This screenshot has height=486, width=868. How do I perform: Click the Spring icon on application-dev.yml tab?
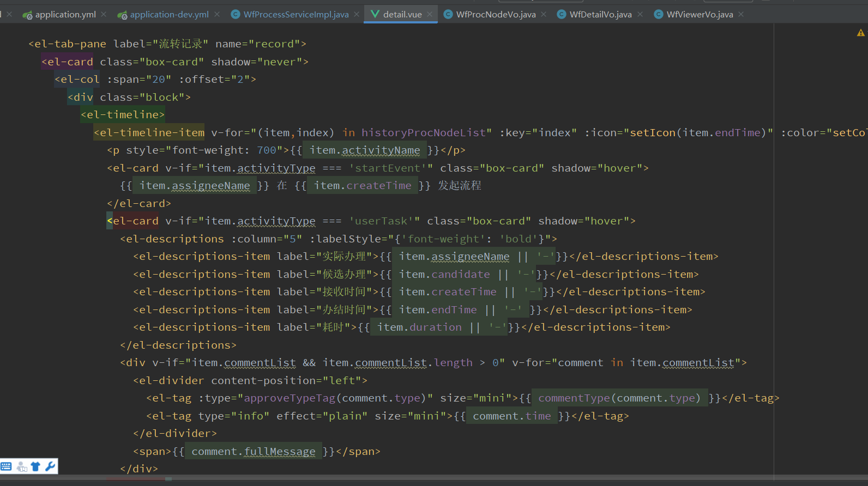click(122, 15)
